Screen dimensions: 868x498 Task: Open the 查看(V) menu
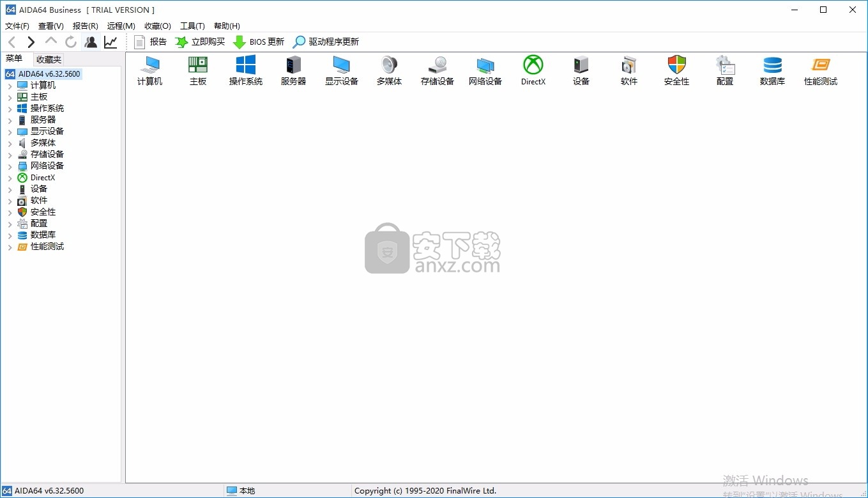click(x=51, y=26)
